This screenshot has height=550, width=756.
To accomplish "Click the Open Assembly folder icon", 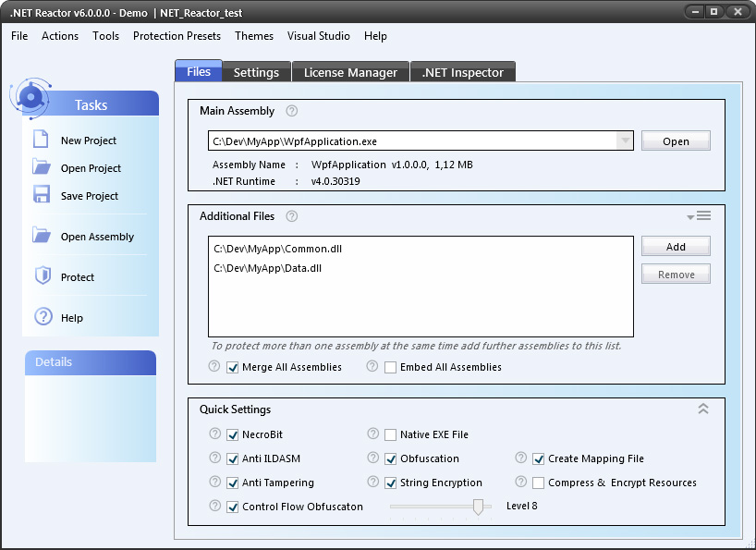I will (41, 236).
